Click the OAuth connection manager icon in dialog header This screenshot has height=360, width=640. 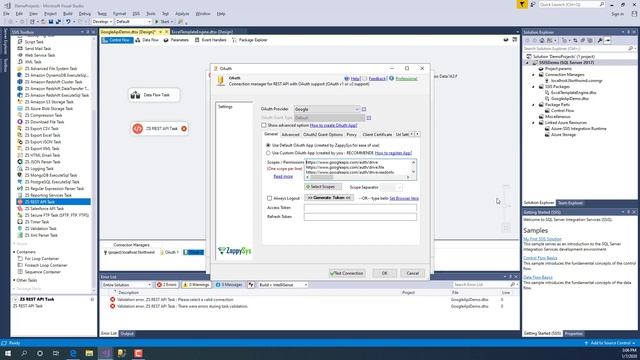221,80
